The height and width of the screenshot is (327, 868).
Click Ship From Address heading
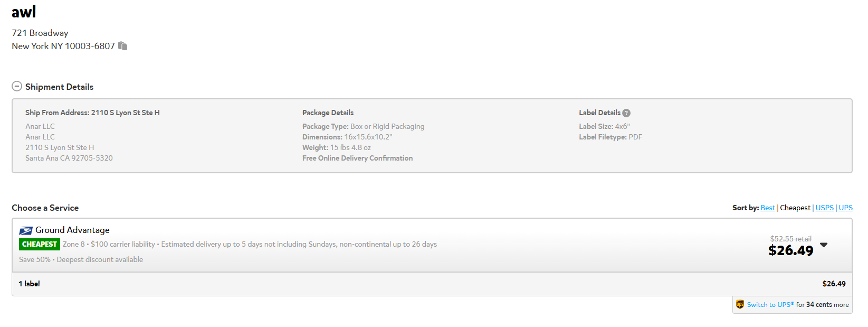(x=92, y=113)
